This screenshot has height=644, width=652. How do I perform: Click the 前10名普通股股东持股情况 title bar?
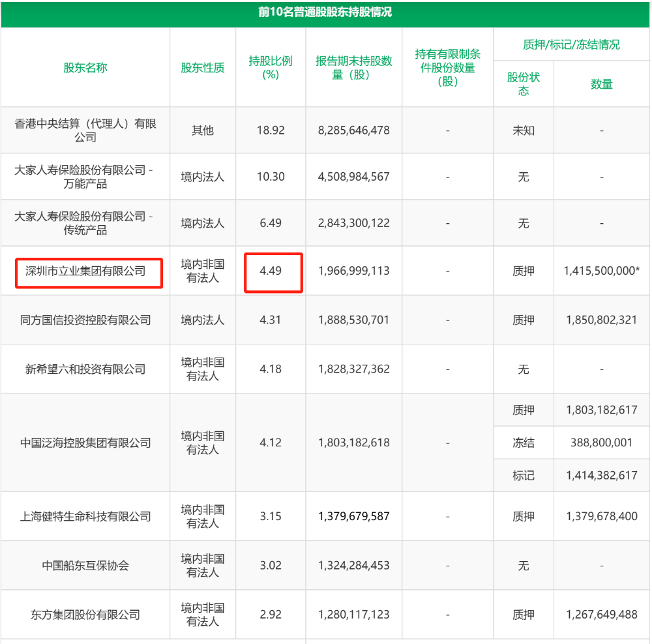click(326, 12)
